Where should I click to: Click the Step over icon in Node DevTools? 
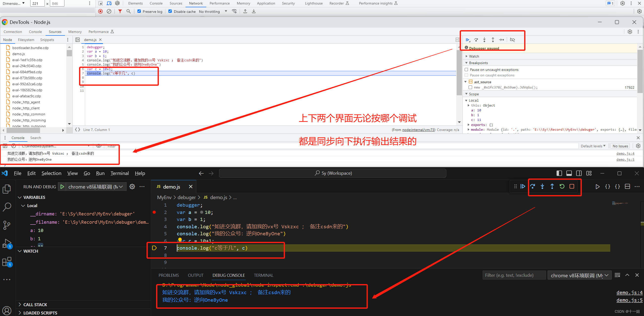[476, 40]
